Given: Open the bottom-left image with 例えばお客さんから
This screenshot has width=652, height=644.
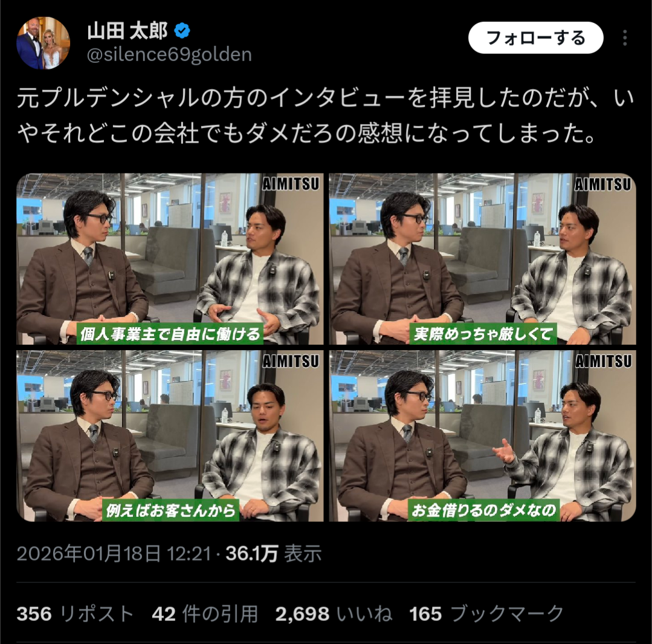Looking at the screenshot, I should point(170,435).
